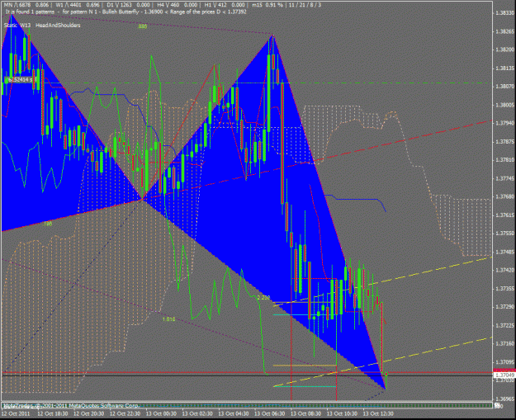The width and height of the screenshot is (516, 420).
Task: Click the MN 6878 0.806 timeframe readout
Action: tap(26, 5)
